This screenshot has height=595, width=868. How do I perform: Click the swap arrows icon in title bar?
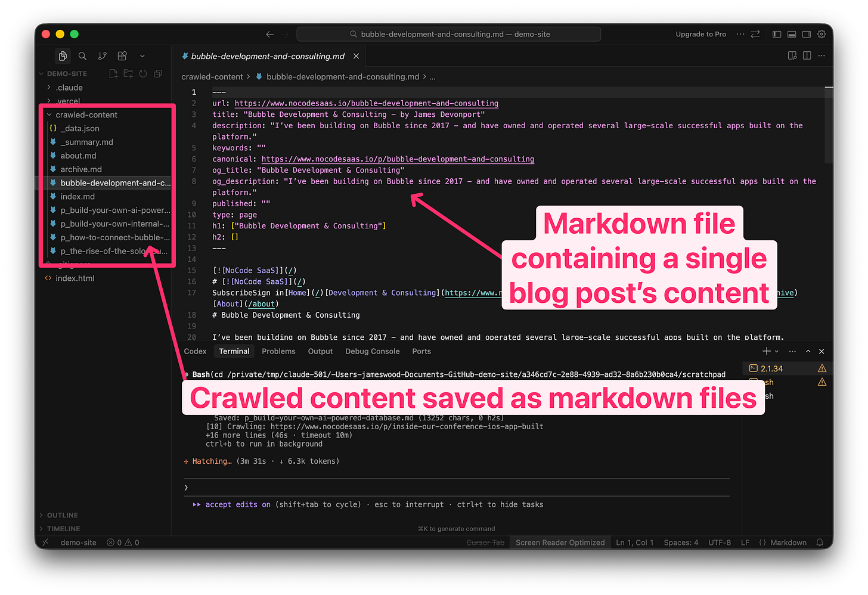coord(755,34)
